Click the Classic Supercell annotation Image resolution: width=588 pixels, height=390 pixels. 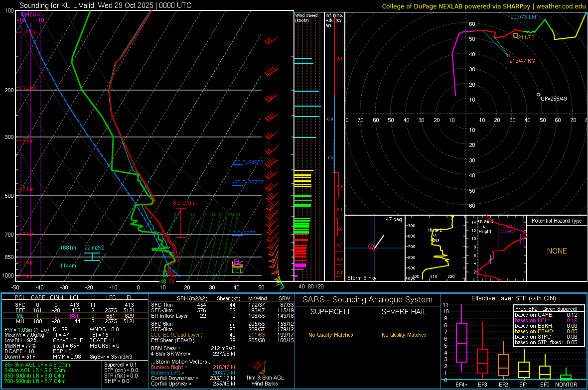tap(509, 229)
